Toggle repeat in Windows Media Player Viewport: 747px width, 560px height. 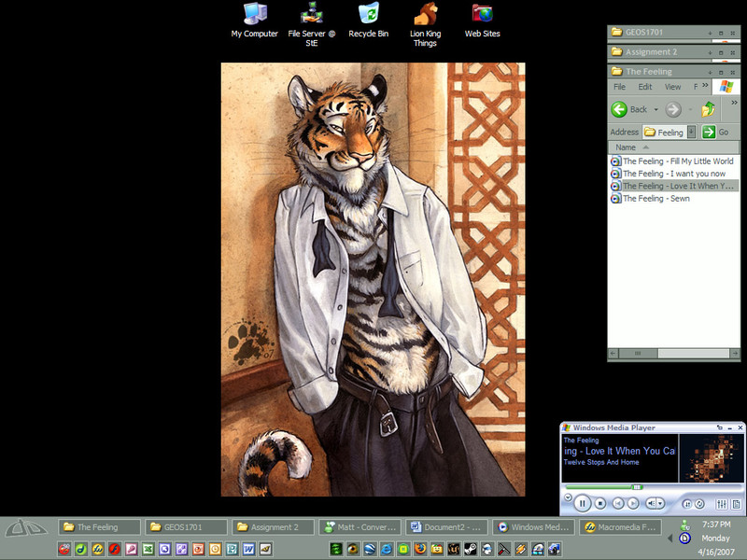[699, 503]
